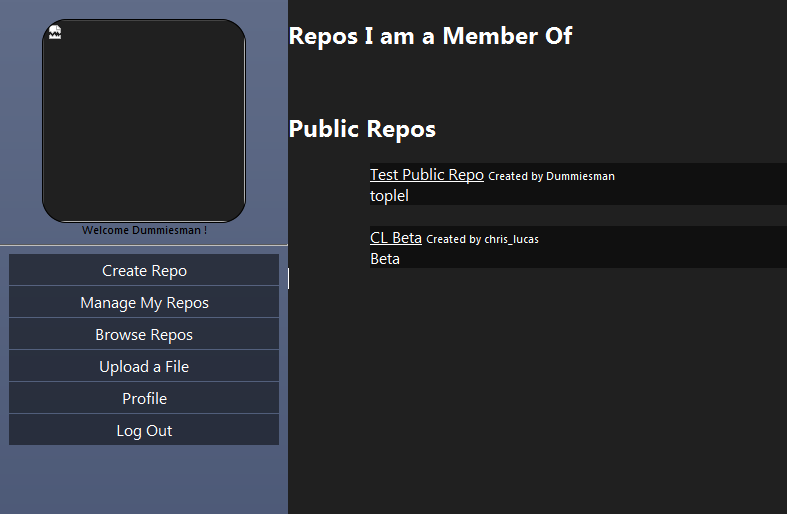The height and width of the screenshot is (514, 787).
Task: Click the empty profile picture box
Action: click(144, 120)
